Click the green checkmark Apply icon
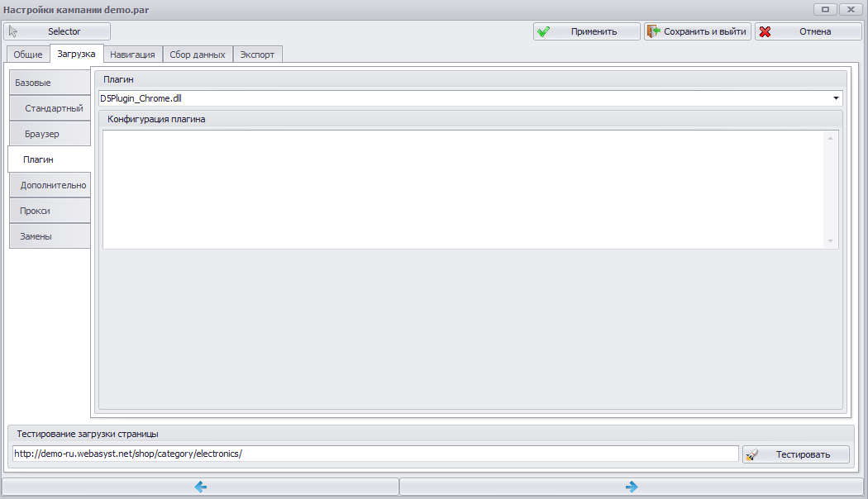 coord(544,31)
